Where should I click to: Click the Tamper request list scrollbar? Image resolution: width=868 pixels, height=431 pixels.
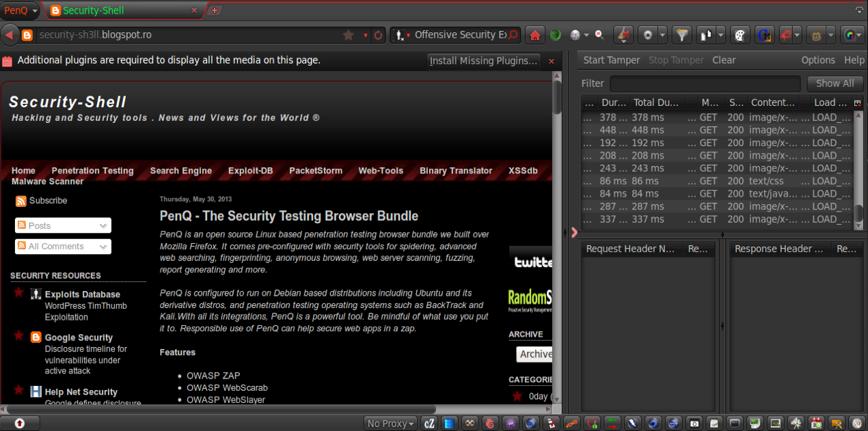click(x=858, y=171)
